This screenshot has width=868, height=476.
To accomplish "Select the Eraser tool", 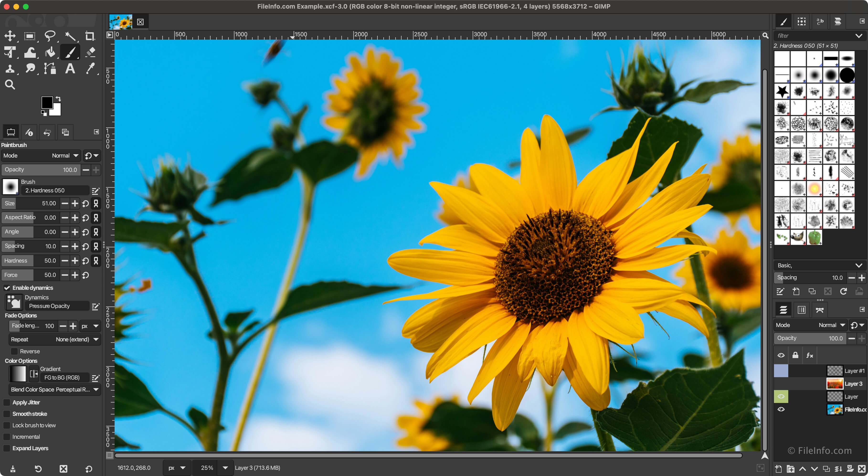I will click(x=90, y=52).
